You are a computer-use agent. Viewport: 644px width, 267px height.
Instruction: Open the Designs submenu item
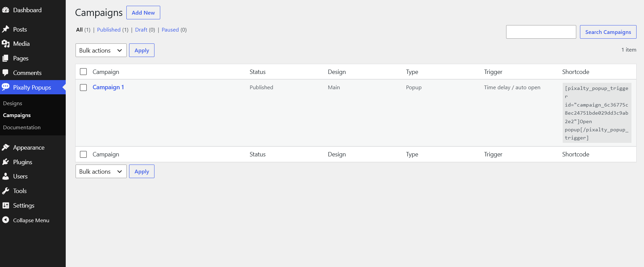point(13,103)
